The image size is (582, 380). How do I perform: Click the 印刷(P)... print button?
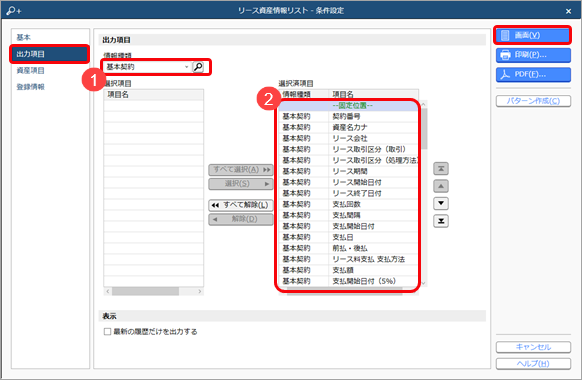pos(533,55)
